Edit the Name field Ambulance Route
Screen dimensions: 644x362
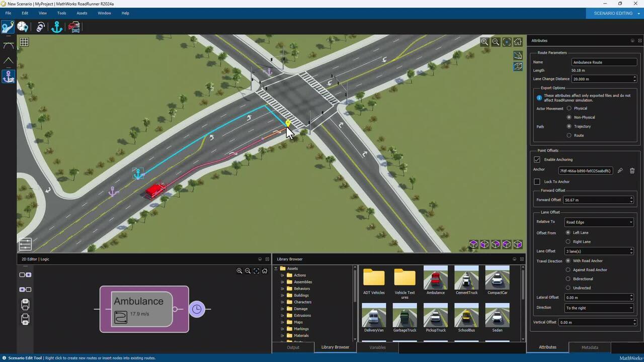pyautogui.click(x=604, y=62)
